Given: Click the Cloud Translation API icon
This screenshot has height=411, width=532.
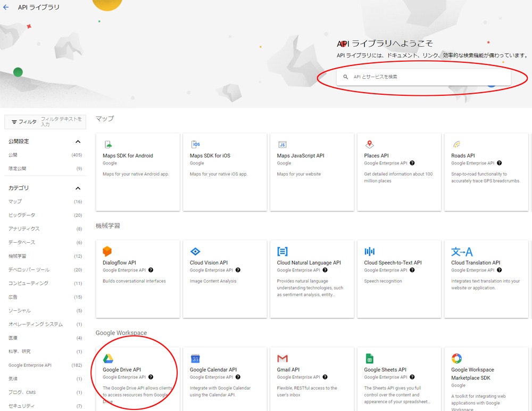Looking at the screenshot, I should 462,252.
